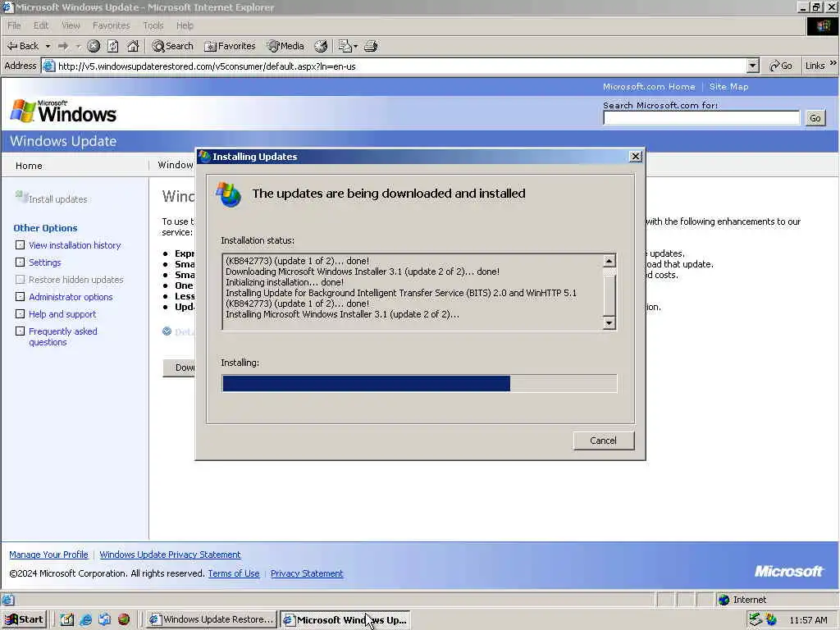Open the Back button history dropdown arrow
The height and width of the screenshot is (630, 840).
[x=48, y=47]
